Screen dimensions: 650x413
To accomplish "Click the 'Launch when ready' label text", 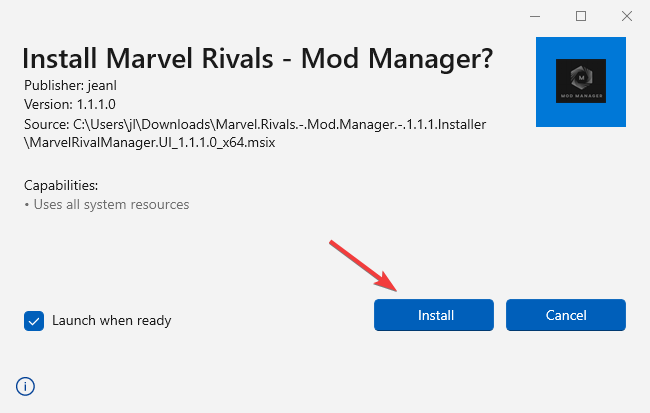I will tap(112, 321).
